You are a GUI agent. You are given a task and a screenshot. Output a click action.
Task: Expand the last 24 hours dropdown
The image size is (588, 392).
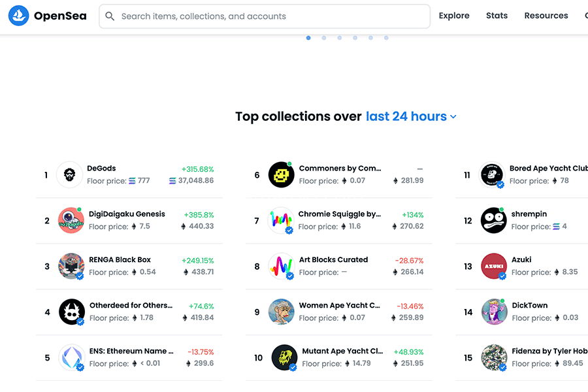click(411, 116)
